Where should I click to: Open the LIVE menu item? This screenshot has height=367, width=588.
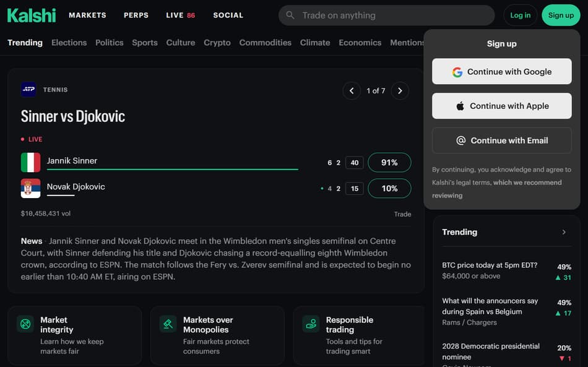[180, 15]
